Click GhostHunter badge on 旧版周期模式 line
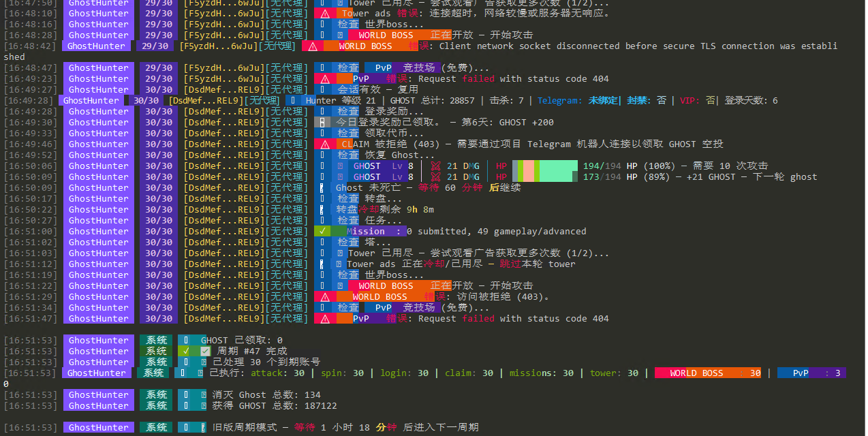Viewport: 868px width, 436px height. (98, 428)
